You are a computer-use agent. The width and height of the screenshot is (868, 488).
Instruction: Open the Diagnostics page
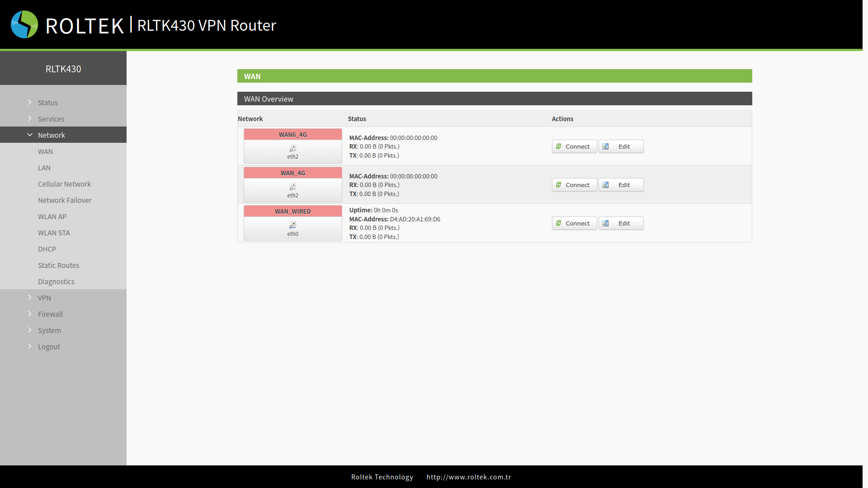(x=56, y=282)
